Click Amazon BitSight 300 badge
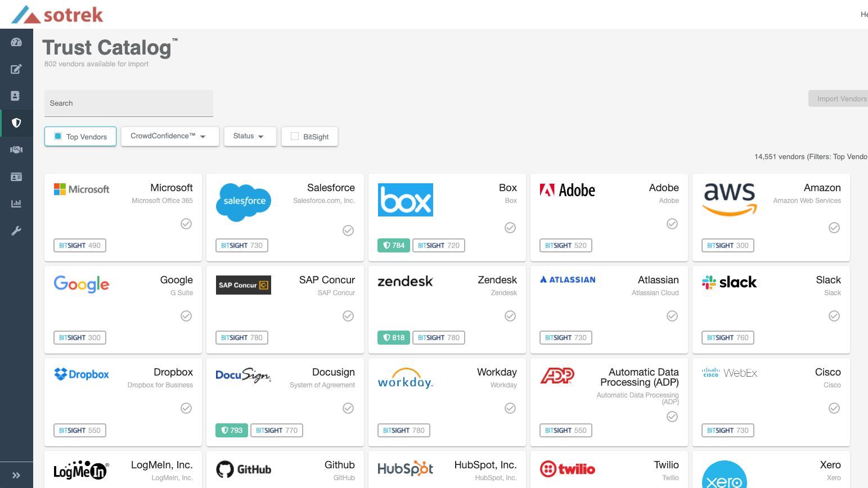The width and height of the screenshot is (868, 488). coord(728,246)
